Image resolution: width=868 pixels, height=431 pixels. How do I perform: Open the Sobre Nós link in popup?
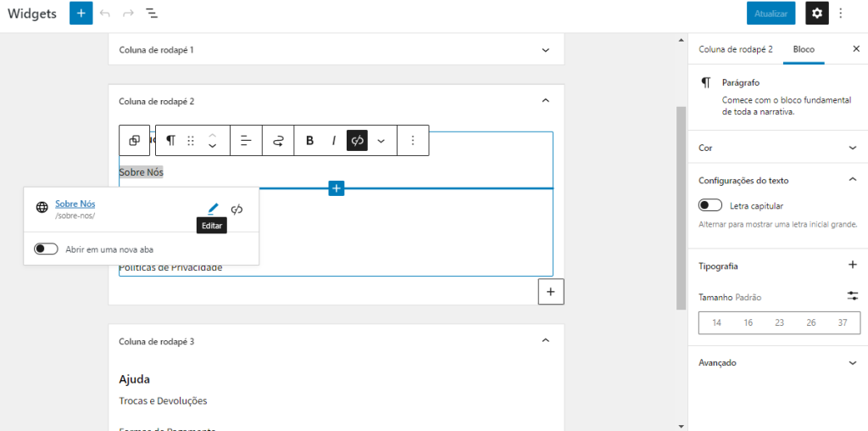[x=75, y=204]
